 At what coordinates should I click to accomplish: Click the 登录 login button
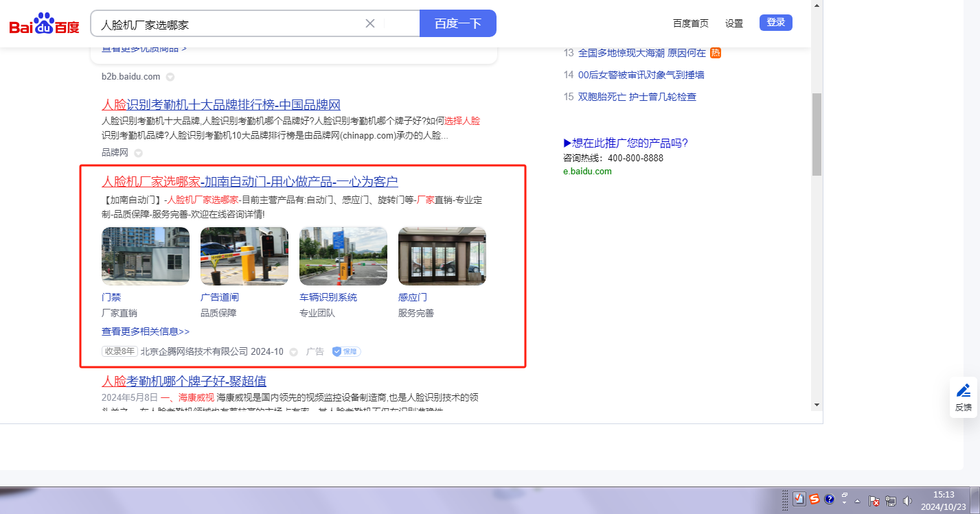pos(775,23)
